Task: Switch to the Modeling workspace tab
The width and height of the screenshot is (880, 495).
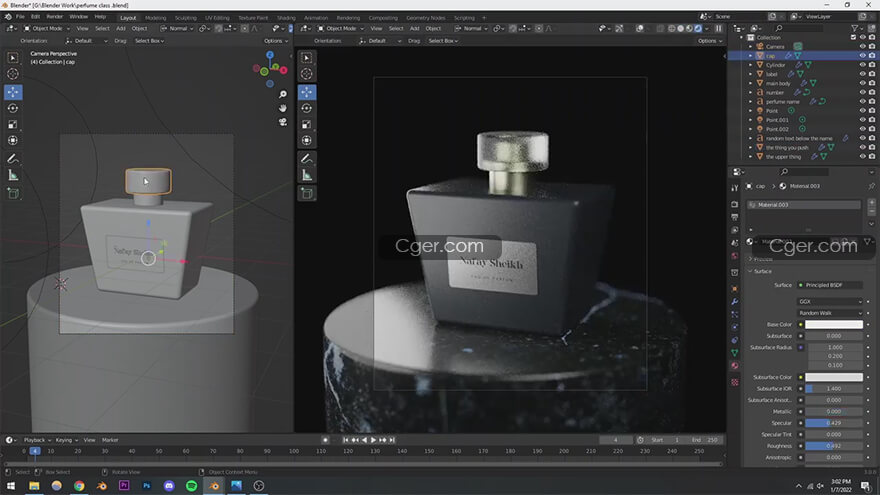Action: click(x=155, y=18)
